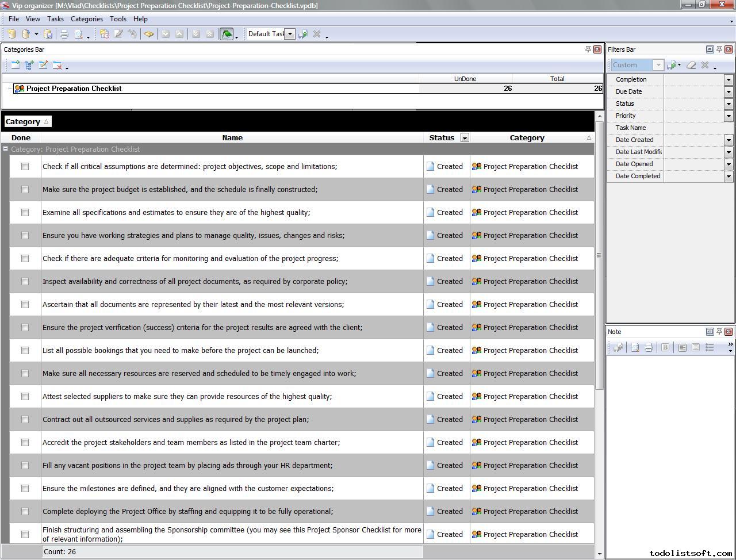Viewport: 736px width, 560px height.
Task: Open the Tools menu
Action: [118, 19]
